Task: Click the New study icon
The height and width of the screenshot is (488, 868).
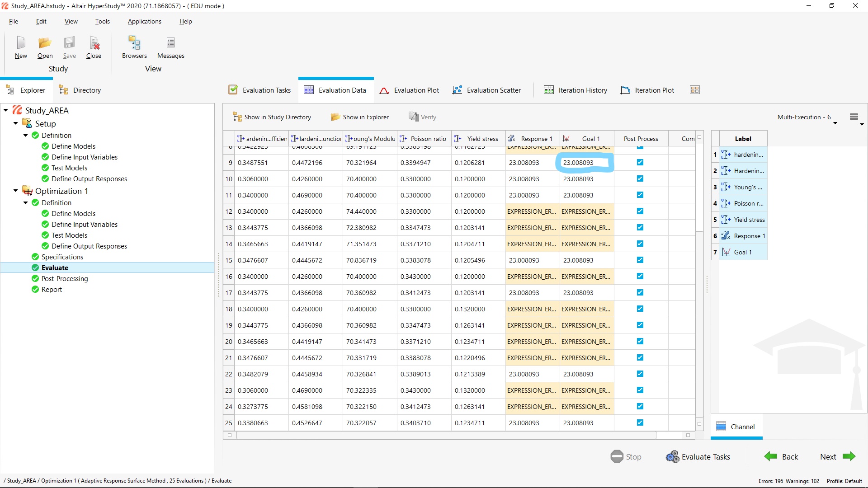Action: click(x=21, y=43)
